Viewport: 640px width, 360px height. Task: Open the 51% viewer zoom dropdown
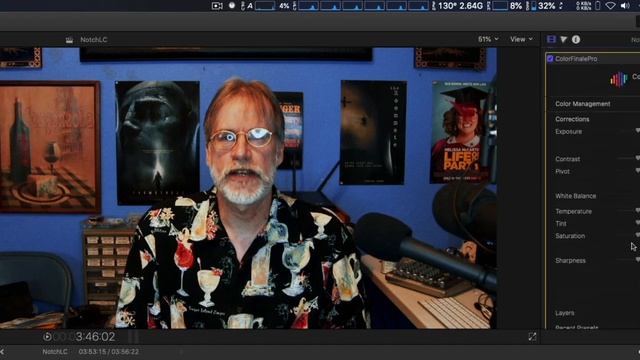click(488, 39)
